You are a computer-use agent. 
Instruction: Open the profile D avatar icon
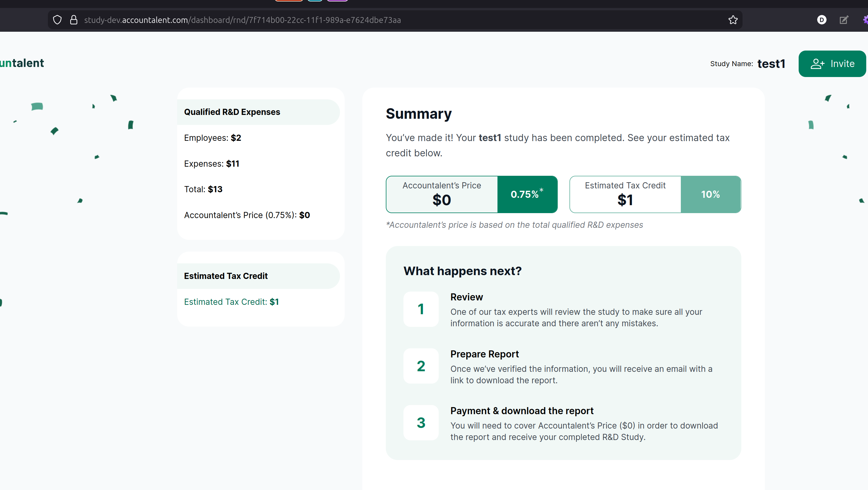click(822, 20)
